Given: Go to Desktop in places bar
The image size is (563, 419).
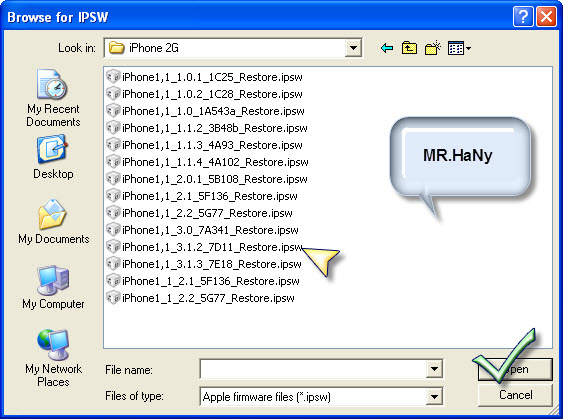Looking at the screenshot, I should click(53, 157).
